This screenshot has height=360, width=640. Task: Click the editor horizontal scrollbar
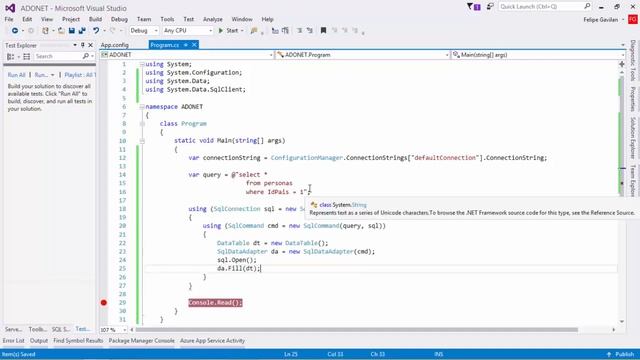357,329
